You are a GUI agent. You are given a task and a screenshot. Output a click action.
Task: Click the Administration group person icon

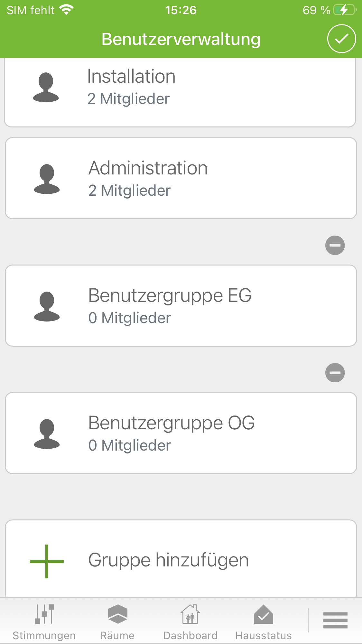47,179
